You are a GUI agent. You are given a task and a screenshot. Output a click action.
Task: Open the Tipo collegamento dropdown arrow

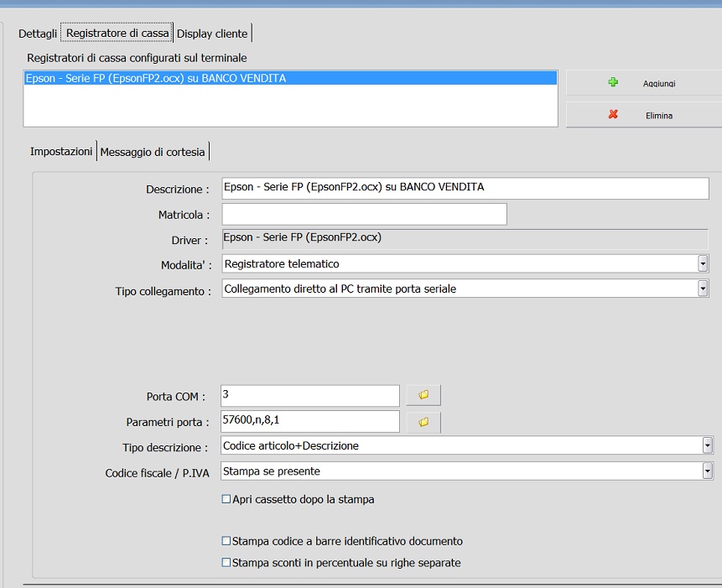[x=703, y=289]
